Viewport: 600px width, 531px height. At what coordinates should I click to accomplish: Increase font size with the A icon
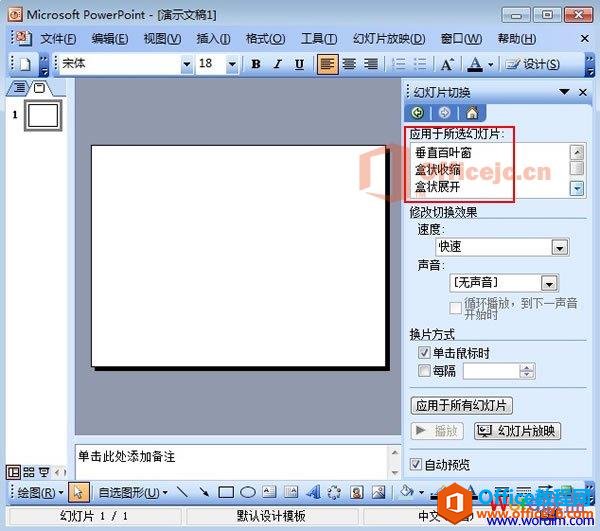pos(447,64)
